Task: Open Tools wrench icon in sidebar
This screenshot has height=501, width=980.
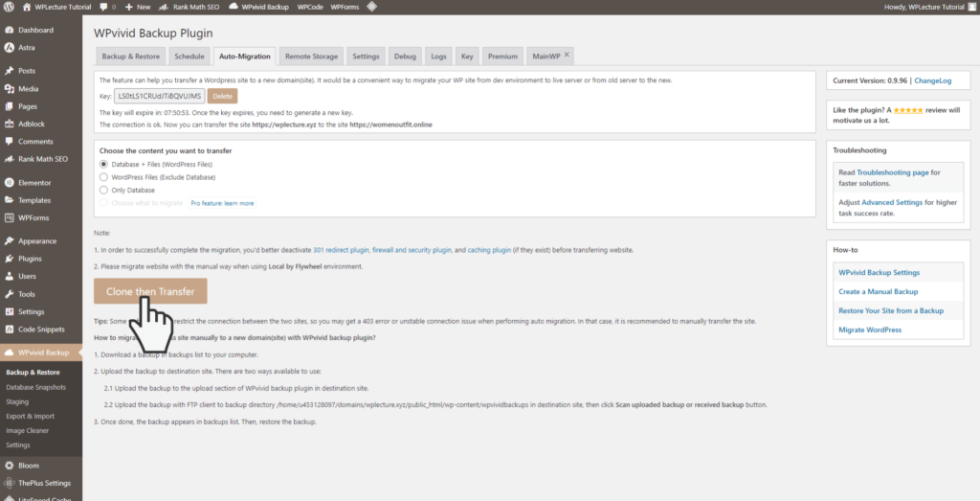Action: pos(10,294)
